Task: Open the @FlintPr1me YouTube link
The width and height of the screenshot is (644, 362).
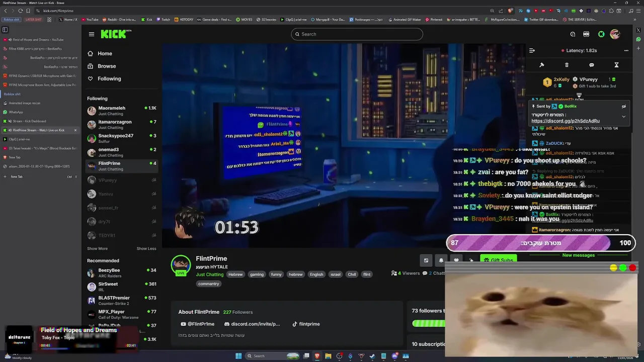Action: tap(198, 324)
